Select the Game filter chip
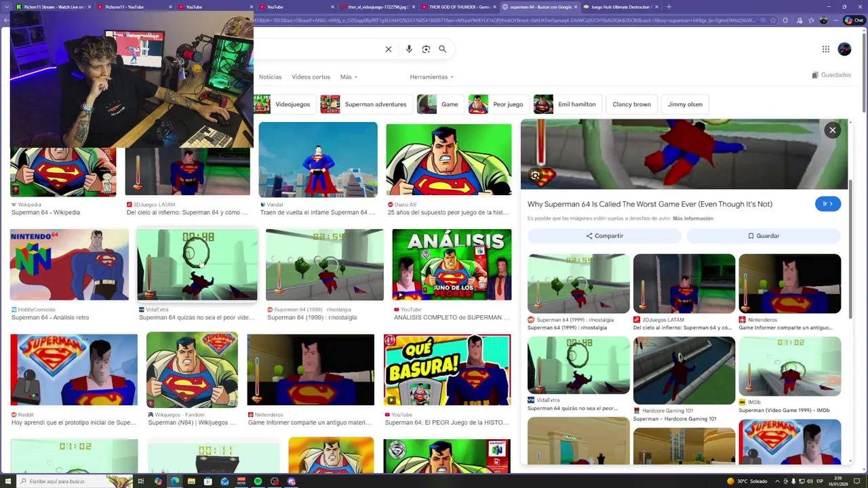Viewport: 868px width, 488px height. pyautogui.click(x=440, y=104)
